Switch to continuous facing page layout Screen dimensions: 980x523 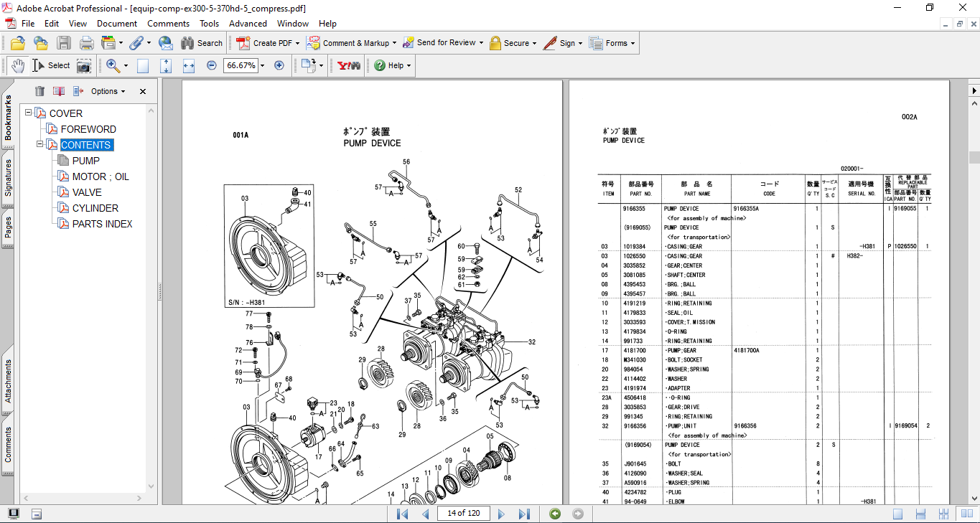[x=945, y=514]
